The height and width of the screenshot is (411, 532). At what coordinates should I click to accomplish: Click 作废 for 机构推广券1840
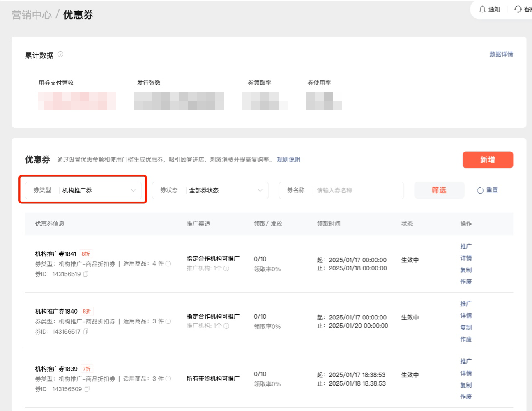pyautogui.click(x=466, y=339)
